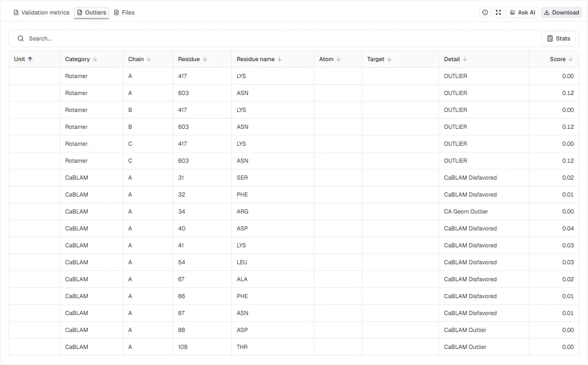Select the ARG residue name cell
Viewport: 588px width, 365px height.
[273, 211]
